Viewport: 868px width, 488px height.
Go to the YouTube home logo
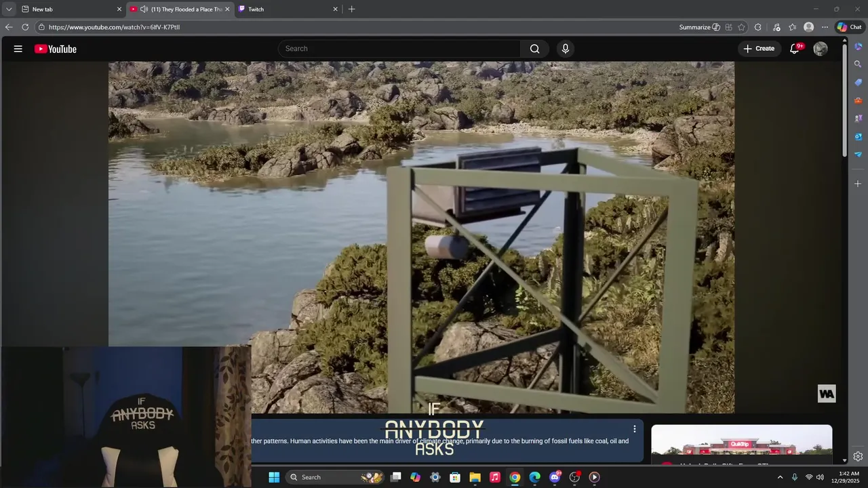pyautogui.click(x=56, y=49)
